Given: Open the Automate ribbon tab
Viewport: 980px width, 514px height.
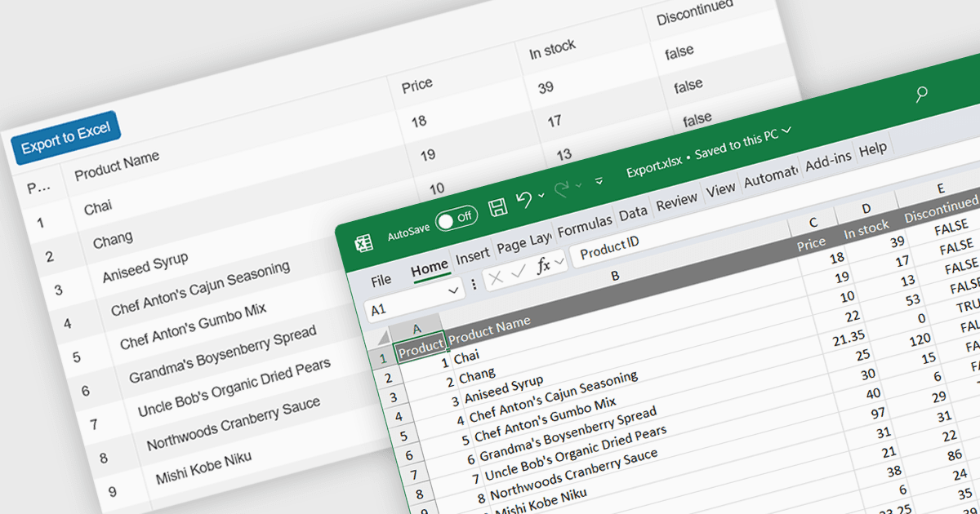Looking at the screenshot, I should tap(771, 176).
